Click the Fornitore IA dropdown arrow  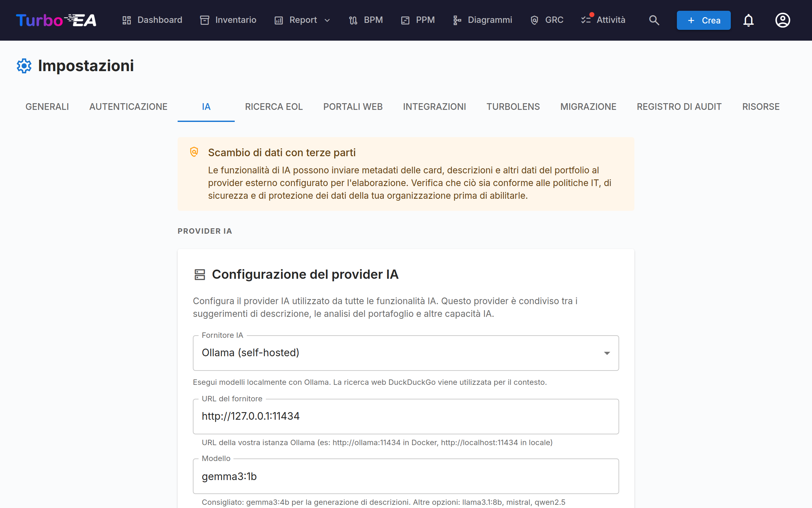[x=607, y=353]
